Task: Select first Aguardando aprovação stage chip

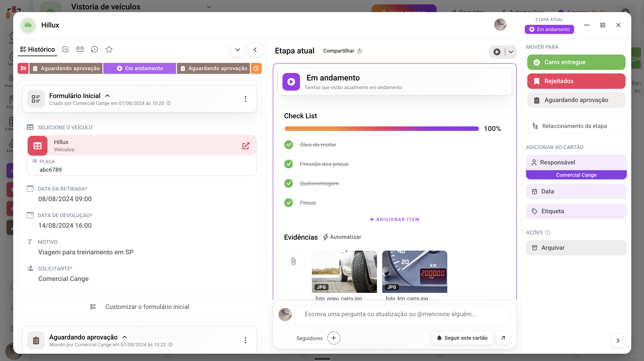Action: [66, 68]
